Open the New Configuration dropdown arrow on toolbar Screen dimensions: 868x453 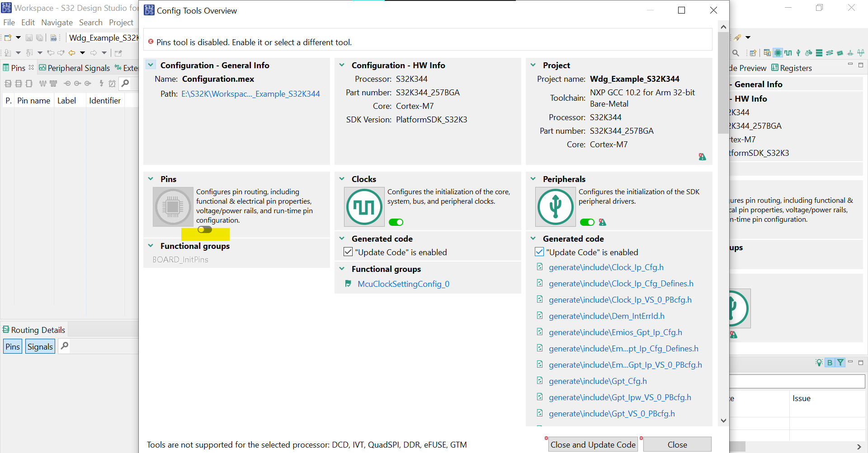coord(18,37)
